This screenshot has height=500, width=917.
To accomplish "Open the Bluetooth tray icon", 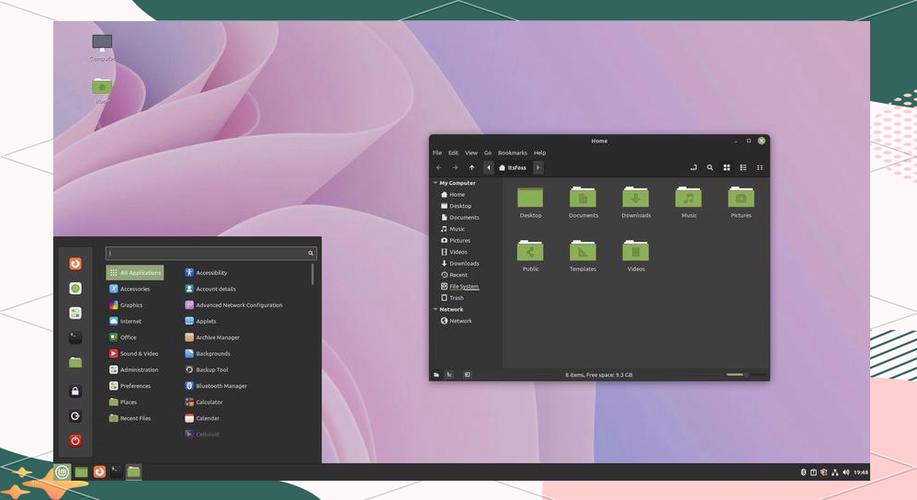I will click(803, 472).
